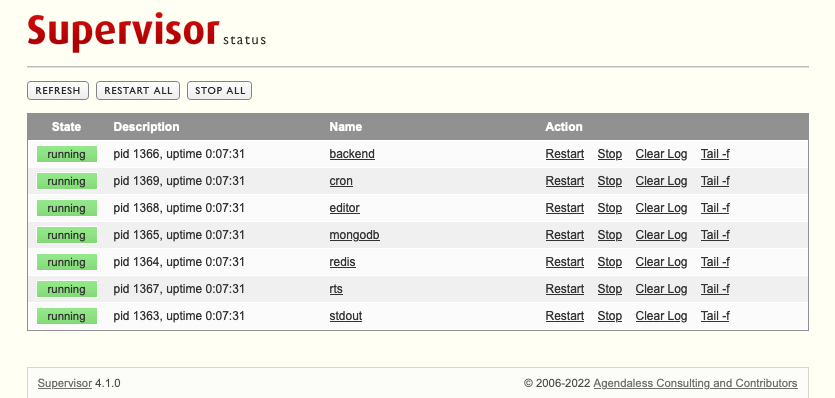Open Agendaless Consulting and Contributors link

[x=695, y=383]
